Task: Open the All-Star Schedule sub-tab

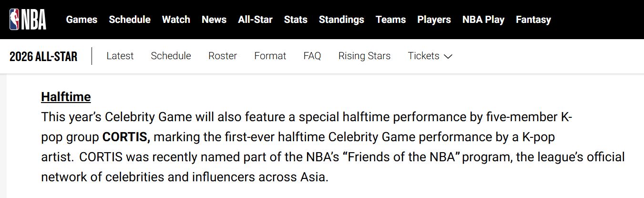Action: click(x=171, y=56)
